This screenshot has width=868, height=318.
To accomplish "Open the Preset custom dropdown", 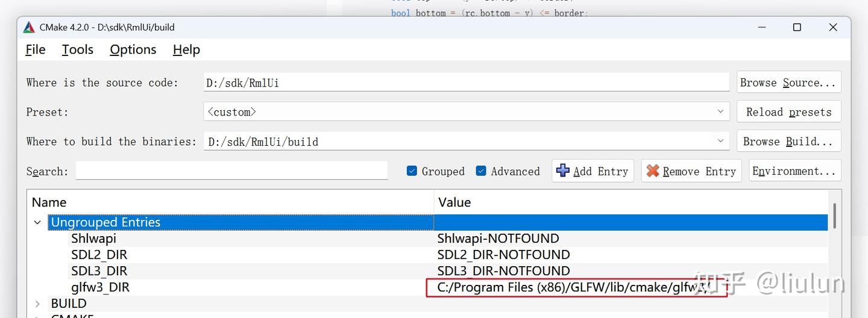I will coord(467,111).
